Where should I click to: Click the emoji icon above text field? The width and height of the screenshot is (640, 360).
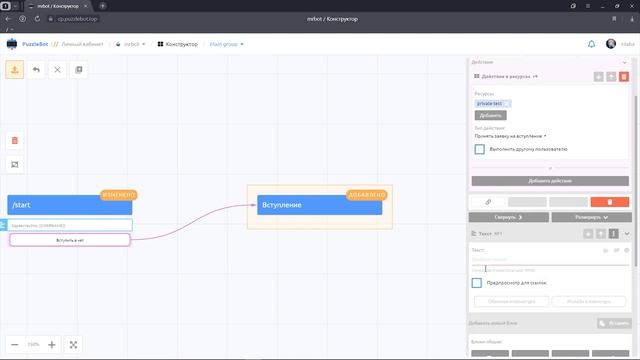tap(627, 250)
